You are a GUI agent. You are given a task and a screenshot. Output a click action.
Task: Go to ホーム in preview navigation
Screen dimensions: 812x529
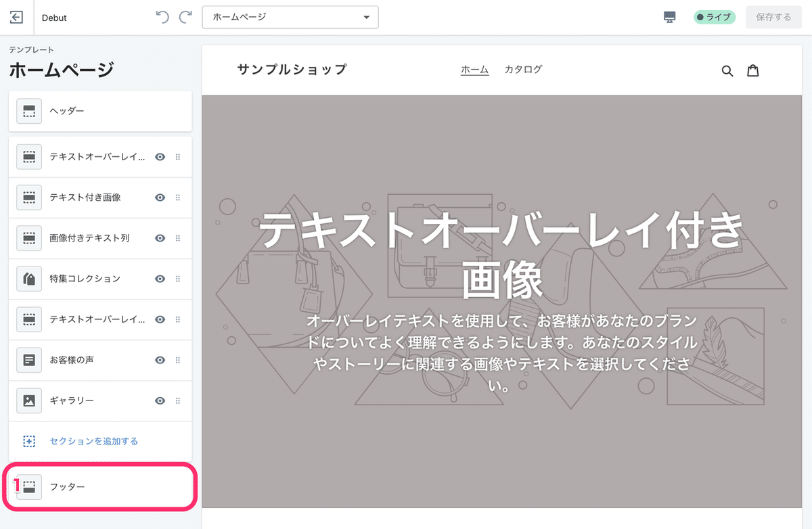(x=475, y=69)
